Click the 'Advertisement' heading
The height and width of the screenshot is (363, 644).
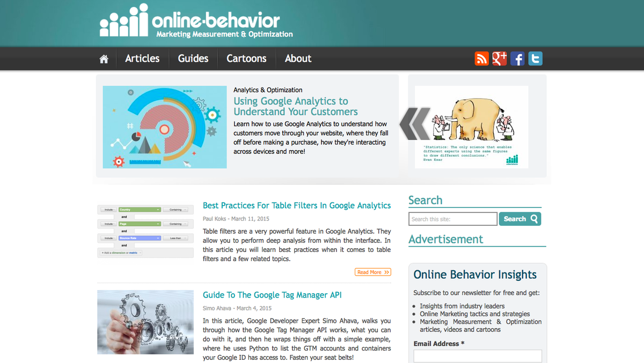(446, 239)
